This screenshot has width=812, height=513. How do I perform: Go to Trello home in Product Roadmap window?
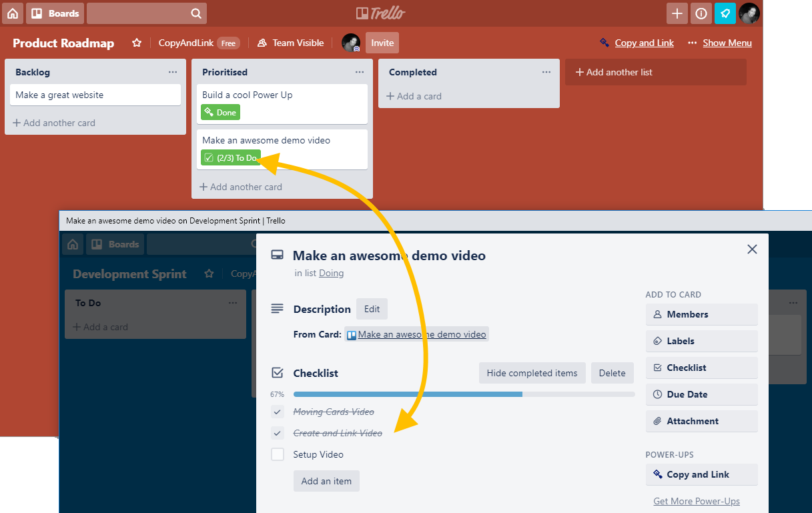pyautogui.click(x=13, y=13)
